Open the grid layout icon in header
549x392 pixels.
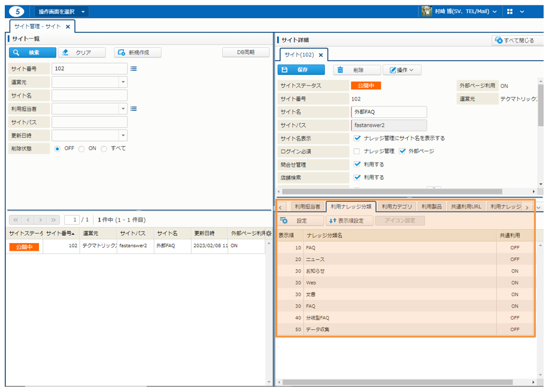509,11
